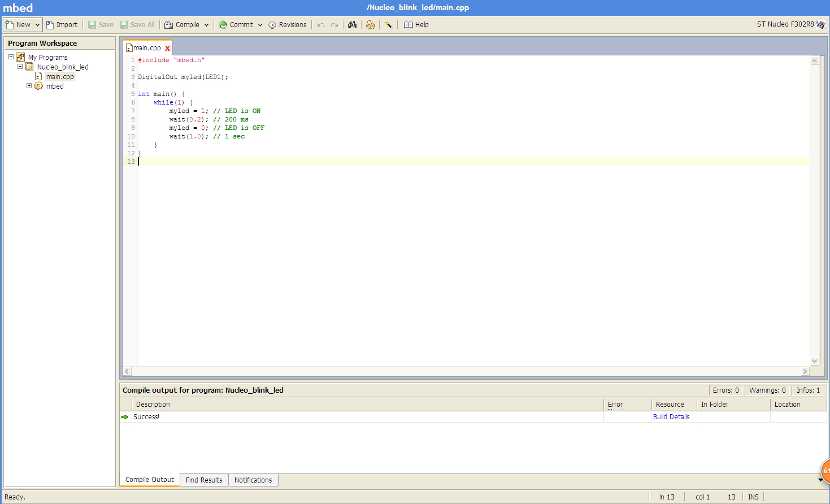Screen dimensions: 830x504
Task: Click the print icon in toolbar
Action: click(371, 25)
